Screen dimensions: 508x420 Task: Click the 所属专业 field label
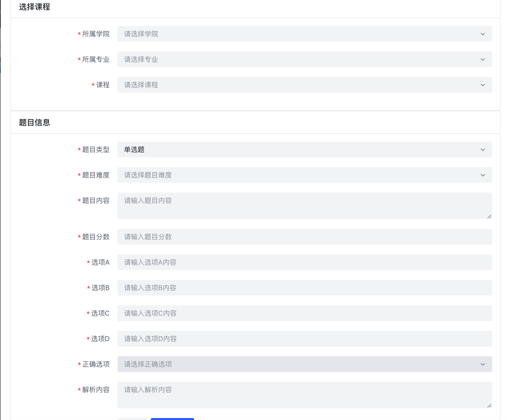pos(96,59)
